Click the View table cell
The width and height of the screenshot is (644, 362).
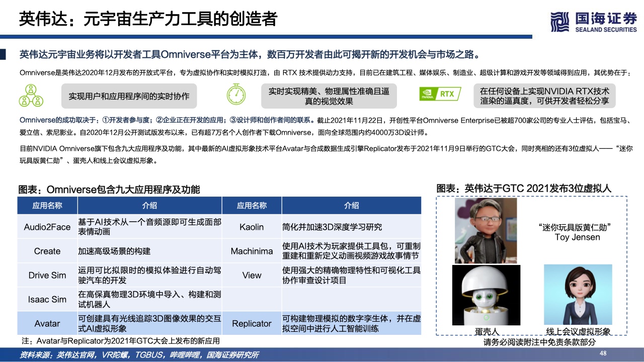[252, 275]
